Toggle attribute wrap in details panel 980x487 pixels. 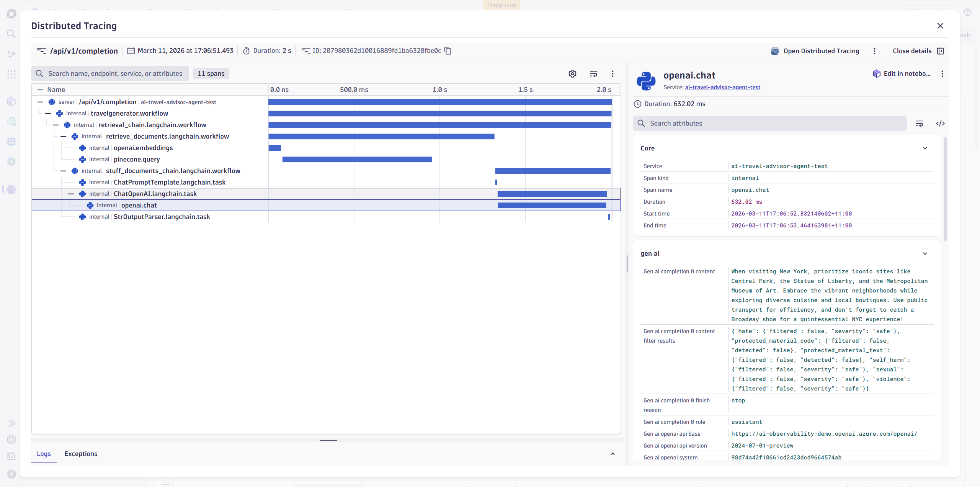tap(919, 123)
